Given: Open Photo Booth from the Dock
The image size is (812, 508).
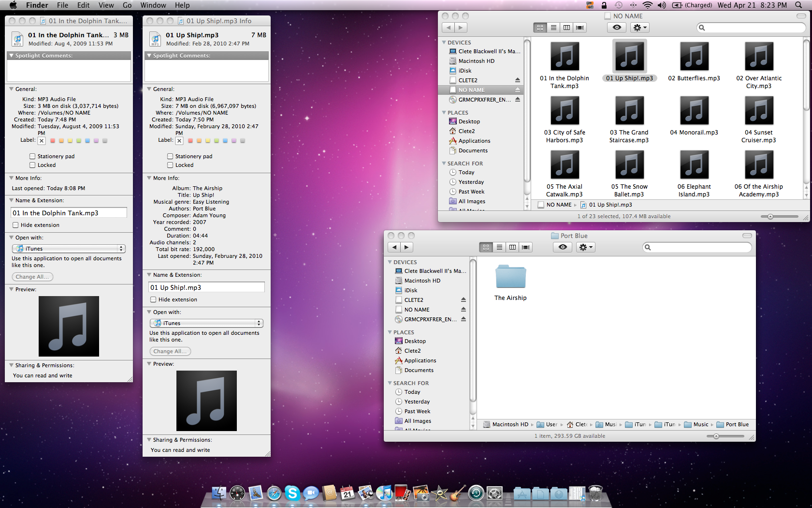Looking at the screenshot, I should (x=403, y=493).
